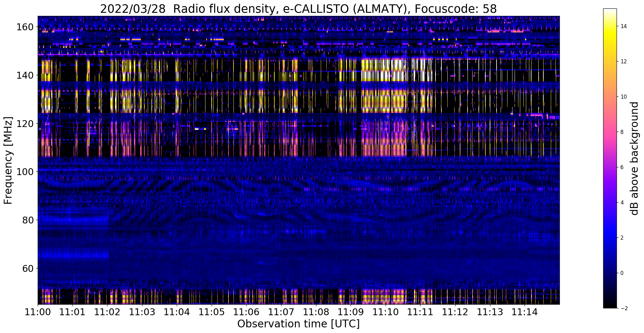The height and width of the screenshot is (333, 644).
Task: Click the 100 frequency tick label
Action: pyautogui.click(x=25, y=172)
